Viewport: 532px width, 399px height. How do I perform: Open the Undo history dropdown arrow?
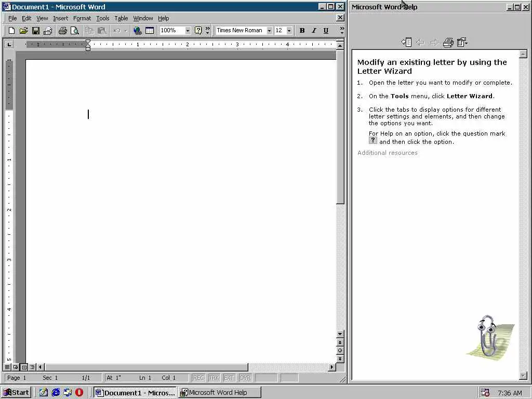126,31
